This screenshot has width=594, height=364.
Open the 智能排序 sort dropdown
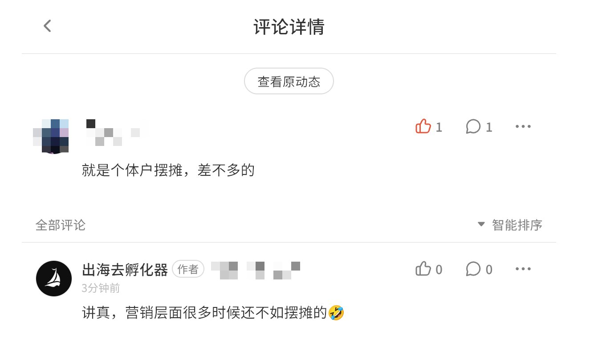point(510,225)
